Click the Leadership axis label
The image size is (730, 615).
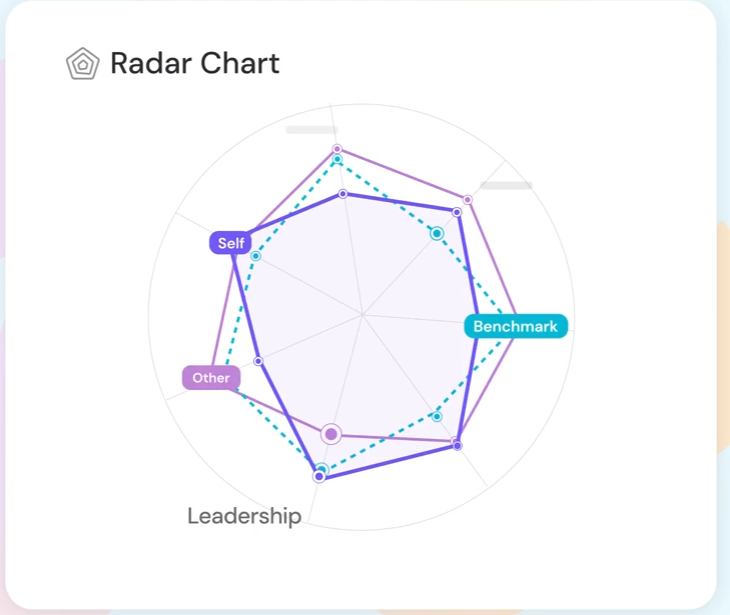pos(244,516)
